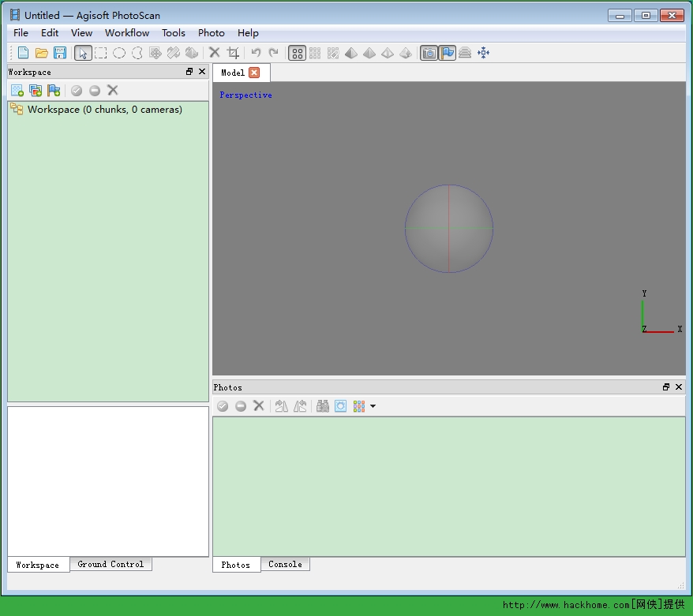Switch to Wireframe model view
This screenshot has height=616, width=693.
388,54
